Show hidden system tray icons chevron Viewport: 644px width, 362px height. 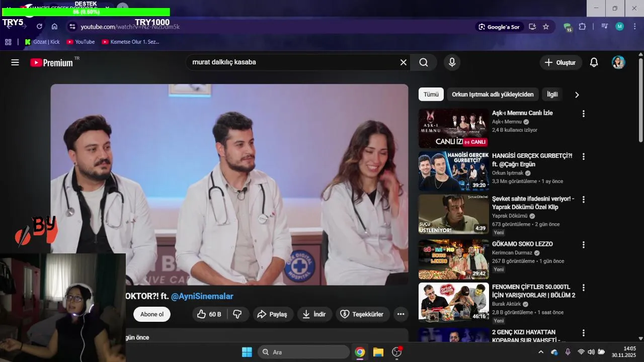[x=541, y=352]
